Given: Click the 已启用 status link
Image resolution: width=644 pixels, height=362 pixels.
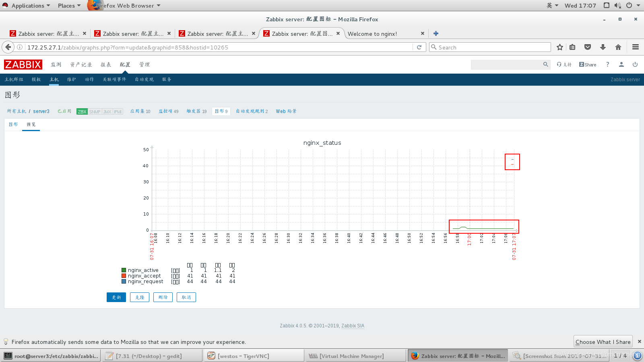Looking at the screenshot, I should [64, 111].
